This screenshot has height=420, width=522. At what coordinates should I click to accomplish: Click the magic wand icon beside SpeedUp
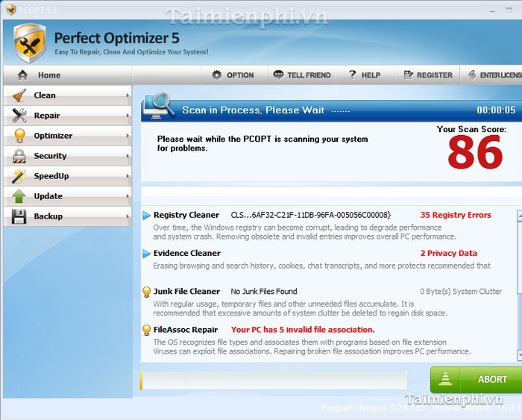19,176
